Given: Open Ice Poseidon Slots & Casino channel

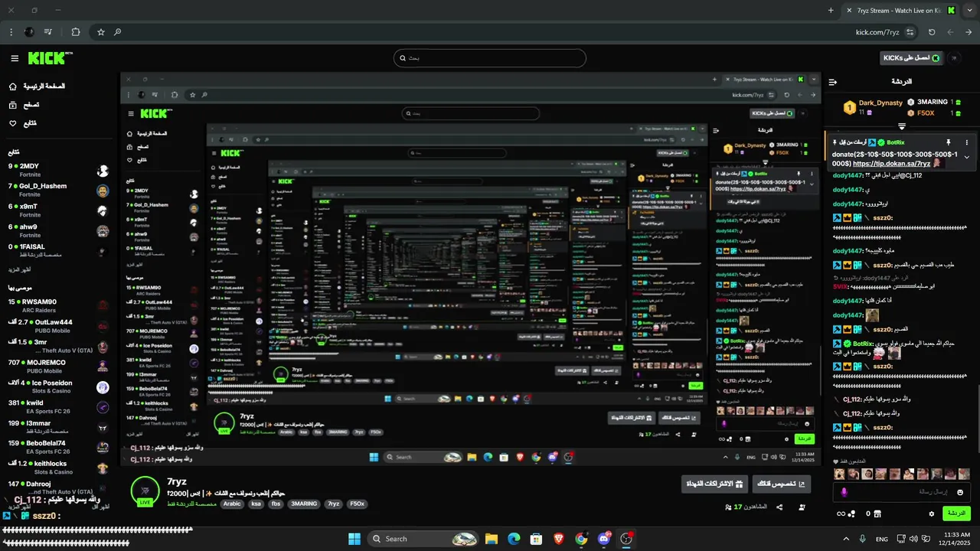Looking at the screenshot, I should [x=58, y=387].
